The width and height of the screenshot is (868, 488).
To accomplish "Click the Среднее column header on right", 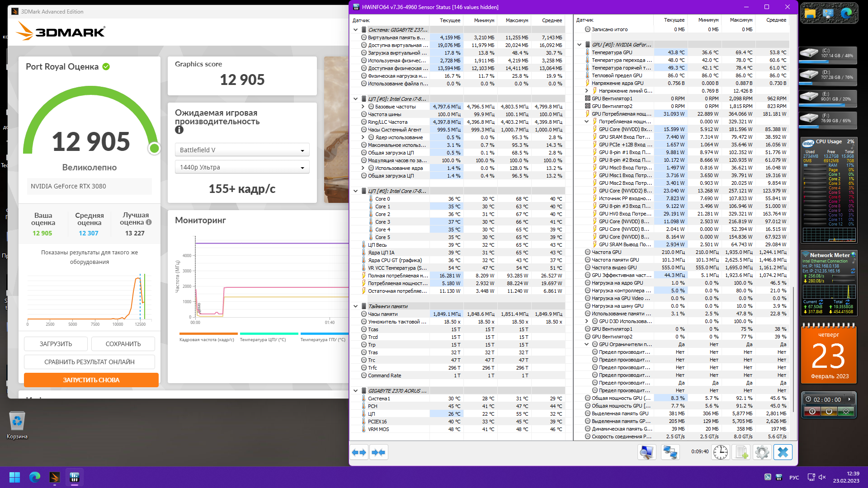I will (x=776, y=20).
